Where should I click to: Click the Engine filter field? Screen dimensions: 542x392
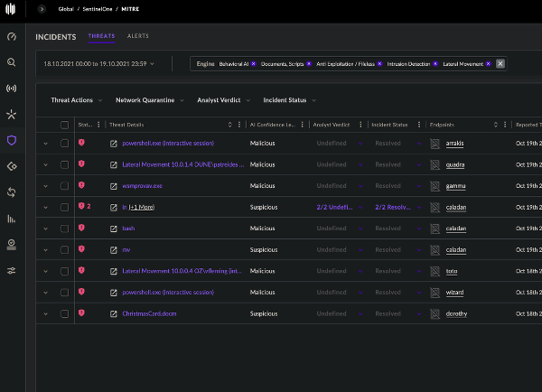349,63
